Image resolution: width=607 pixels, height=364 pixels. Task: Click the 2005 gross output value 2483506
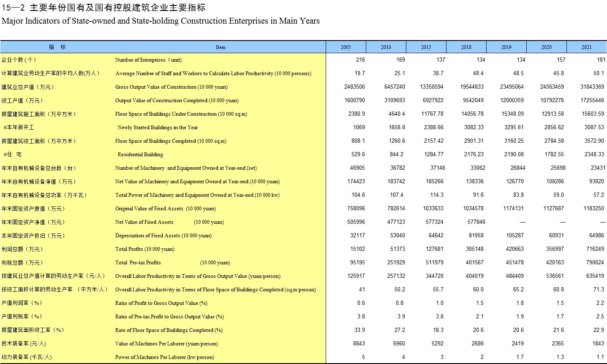tap(354, 87)
